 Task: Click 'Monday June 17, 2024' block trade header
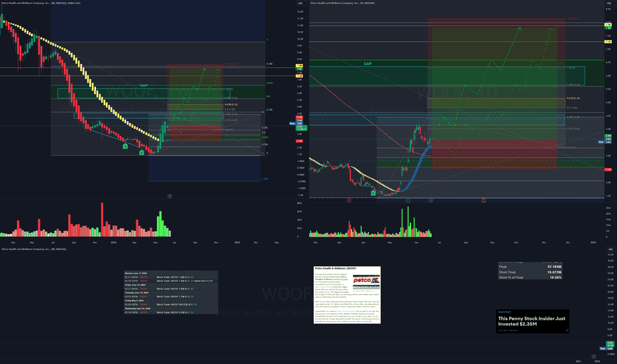136,273
